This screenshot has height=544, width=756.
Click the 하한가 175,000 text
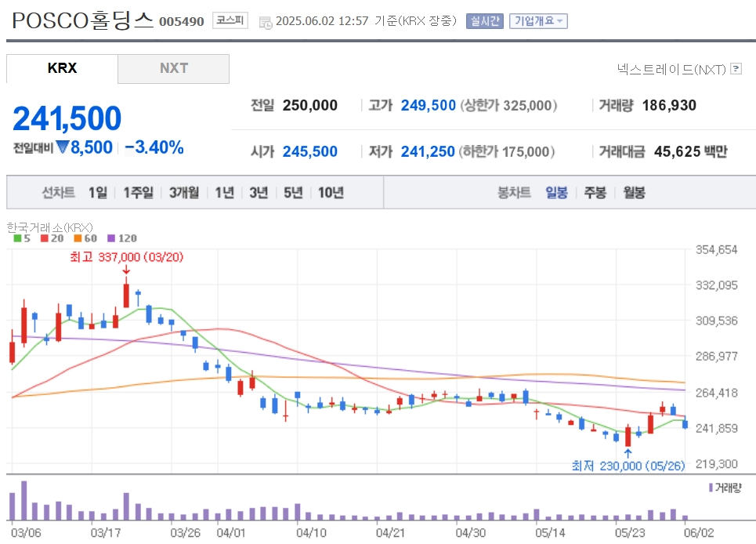(507, 151)
